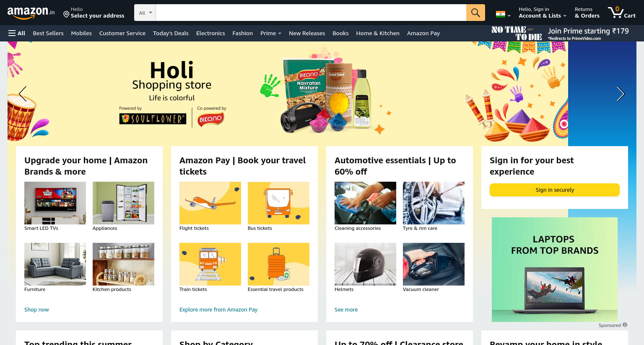Click the sponsored ad info icon
This screenshot has width=644, height=345.
tap(625, 325)
